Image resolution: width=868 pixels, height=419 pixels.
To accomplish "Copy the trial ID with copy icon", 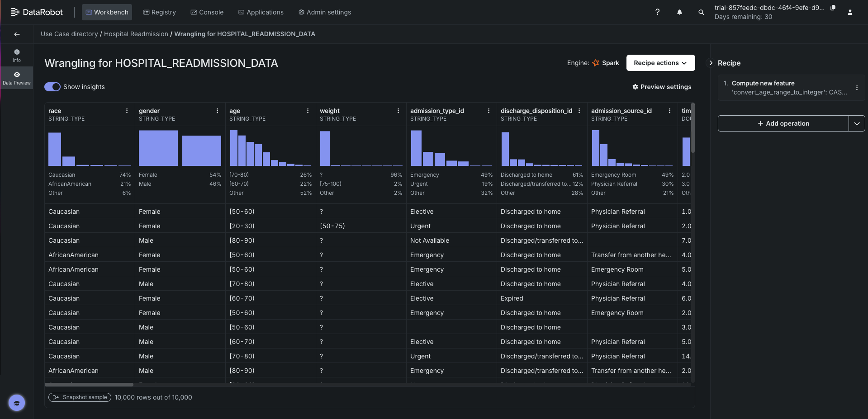I will point(833,8).
